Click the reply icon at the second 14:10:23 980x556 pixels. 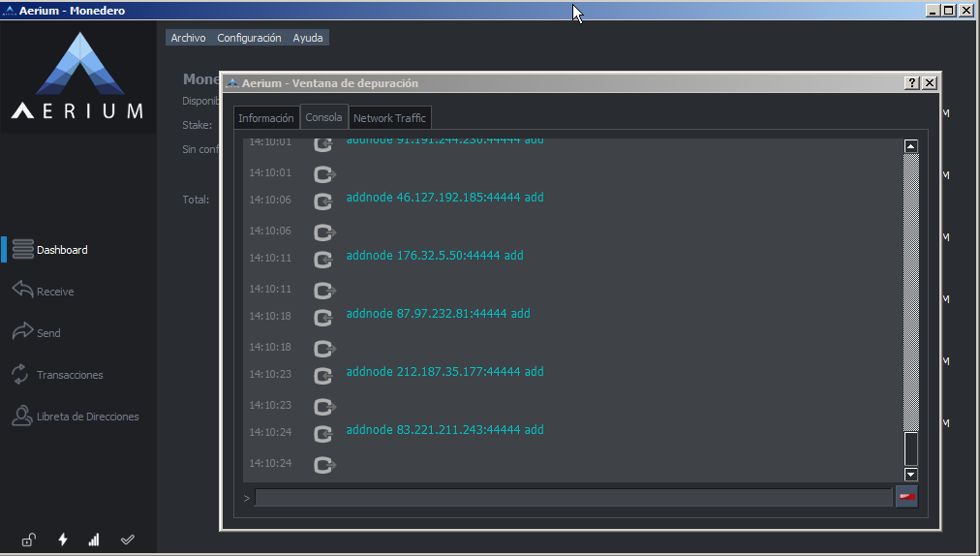click(x=325, y=407)
